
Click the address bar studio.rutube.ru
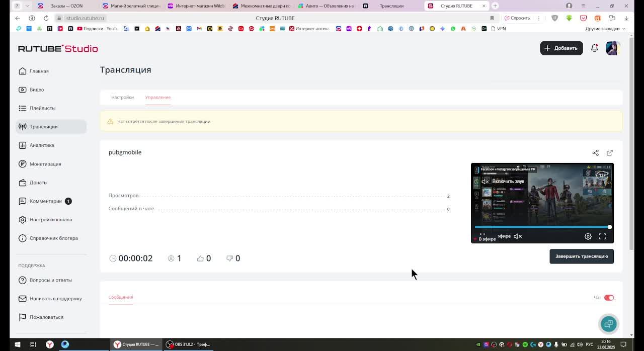[x=85, y=18]
